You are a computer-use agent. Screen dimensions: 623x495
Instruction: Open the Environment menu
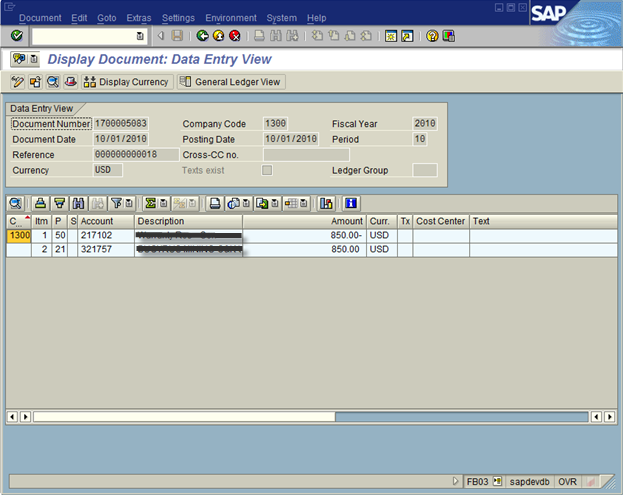[231, 18]
